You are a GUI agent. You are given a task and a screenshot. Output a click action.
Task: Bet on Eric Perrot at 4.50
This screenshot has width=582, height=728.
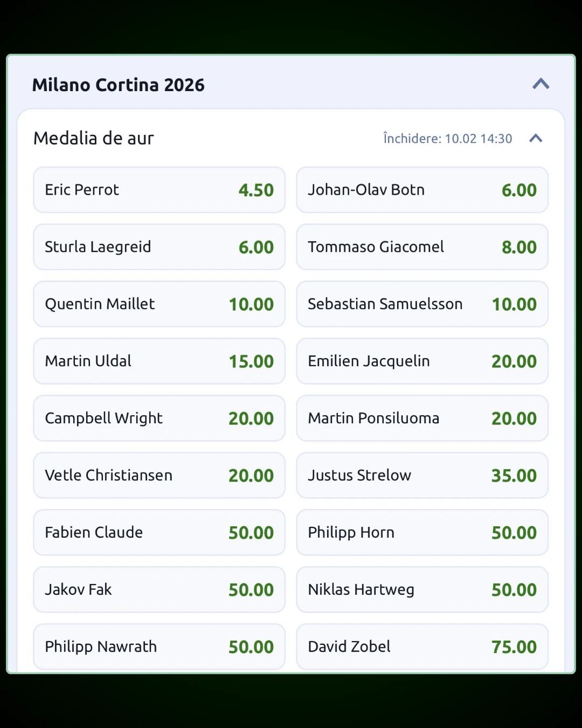tap(159, 190)
